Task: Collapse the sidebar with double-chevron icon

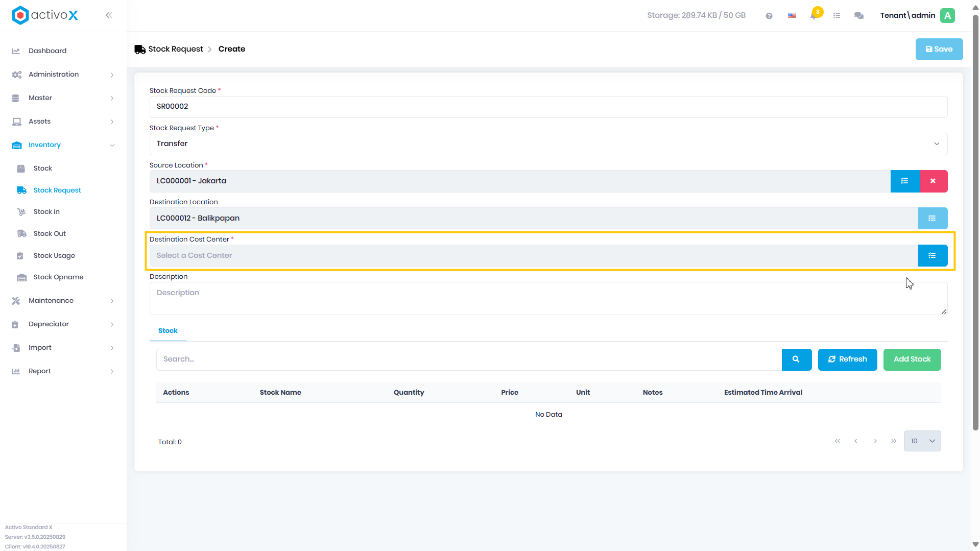Action: (109, 15)
